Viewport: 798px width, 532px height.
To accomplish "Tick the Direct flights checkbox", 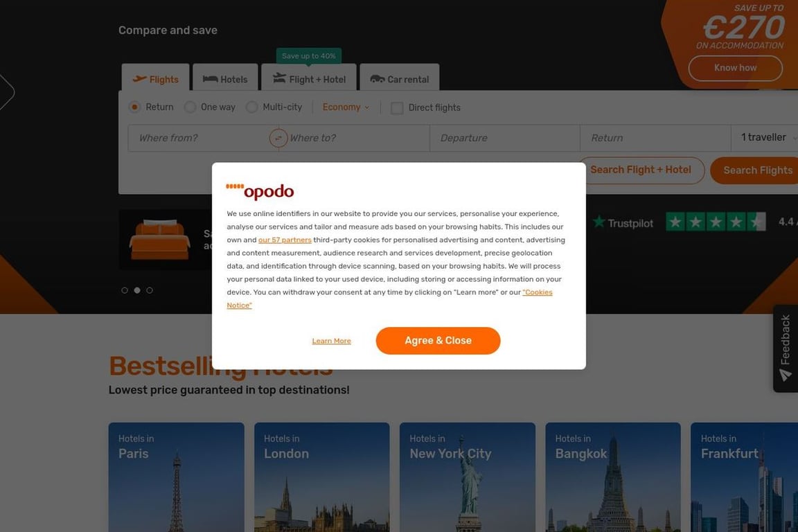I will (397, 108).
